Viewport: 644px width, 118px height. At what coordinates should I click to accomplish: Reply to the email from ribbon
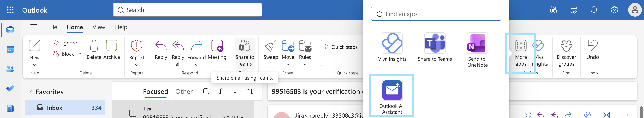point(161,50)
